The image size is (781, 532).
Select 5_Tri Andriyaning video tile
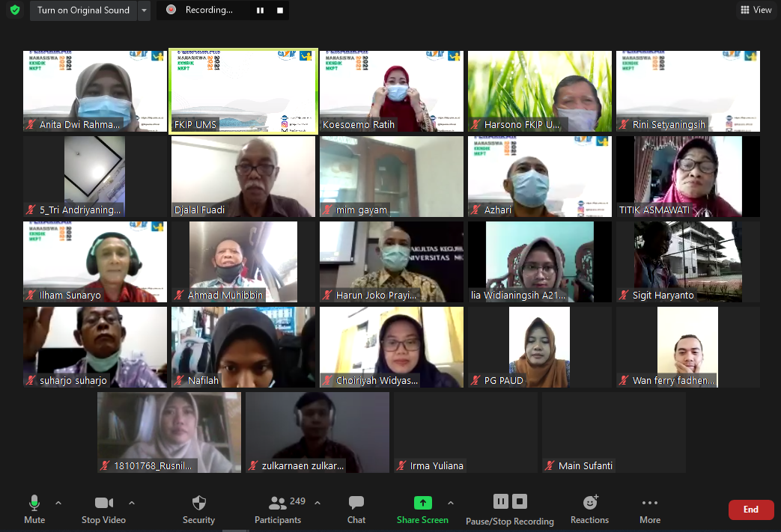[95, 177]
